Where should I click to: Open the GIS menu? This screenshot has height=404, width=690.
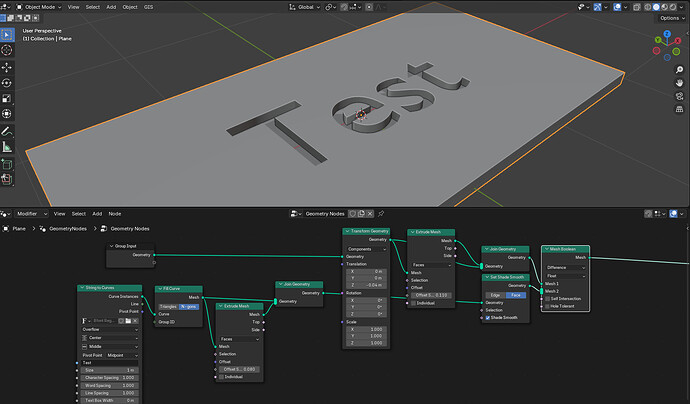pyautogui.click(x=148, y=7)
